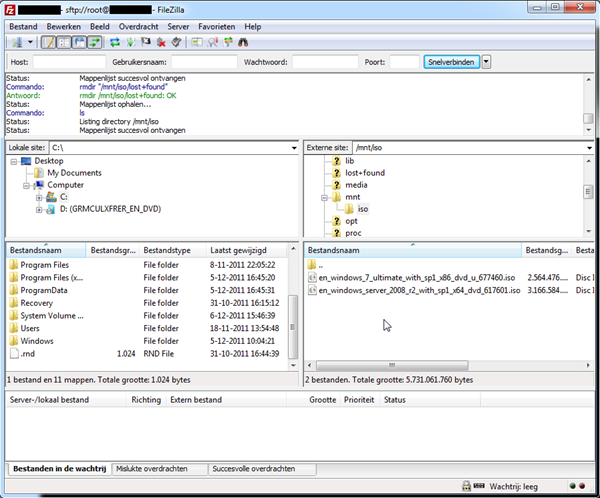Click the remote file list horizontal scrollbar thumb
The image size is (600, 498).
coord(392,365)
